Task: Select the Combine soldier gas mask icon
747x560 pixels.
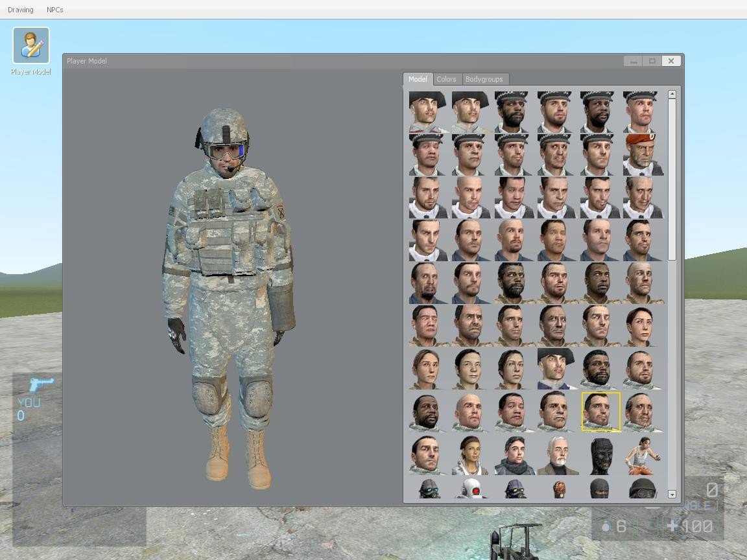Action: 427,491
